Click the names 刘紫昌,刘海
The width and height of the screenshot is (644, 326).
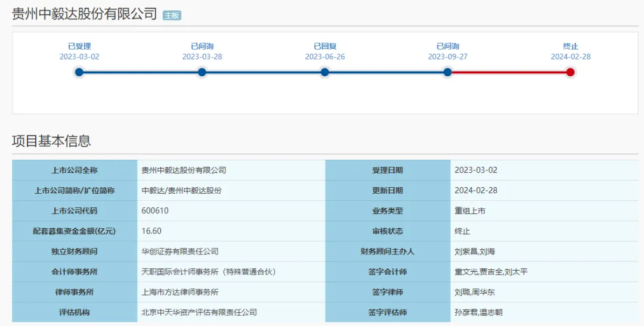(x=475, y=252)
